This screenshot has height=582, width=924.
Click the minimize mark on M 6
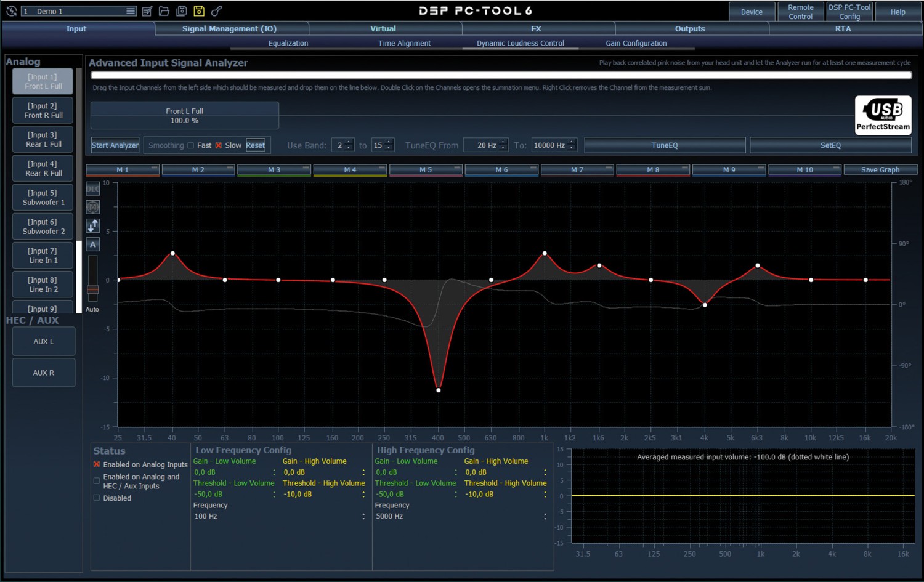[x=533, y=168]
